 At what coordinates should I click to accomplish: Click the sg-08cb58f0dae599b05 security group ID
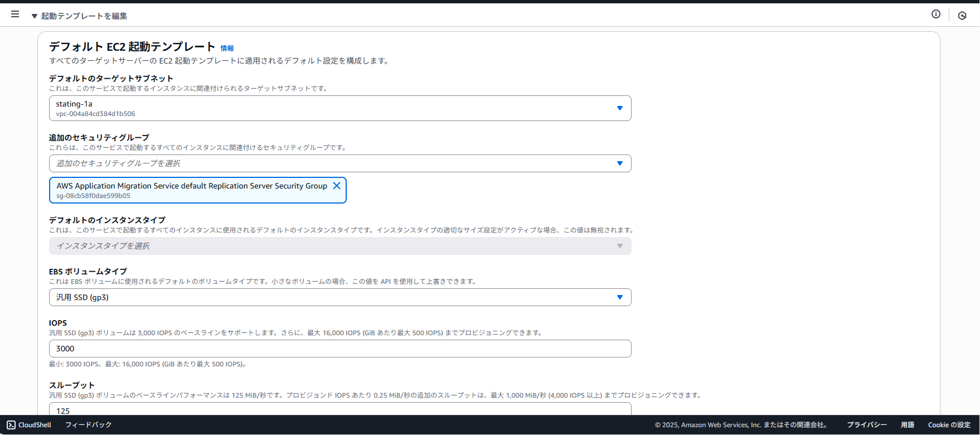[x=93, y=196]
